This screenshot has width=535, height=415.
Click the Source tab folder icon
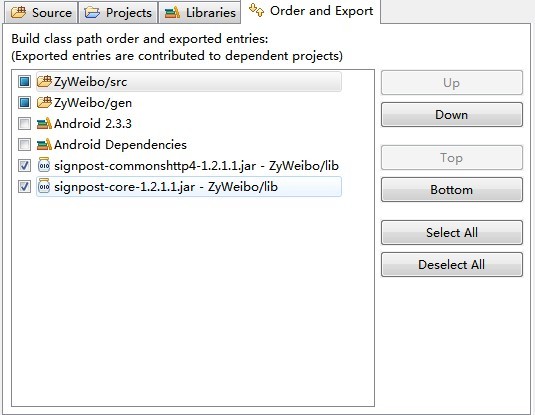(18, 13)
